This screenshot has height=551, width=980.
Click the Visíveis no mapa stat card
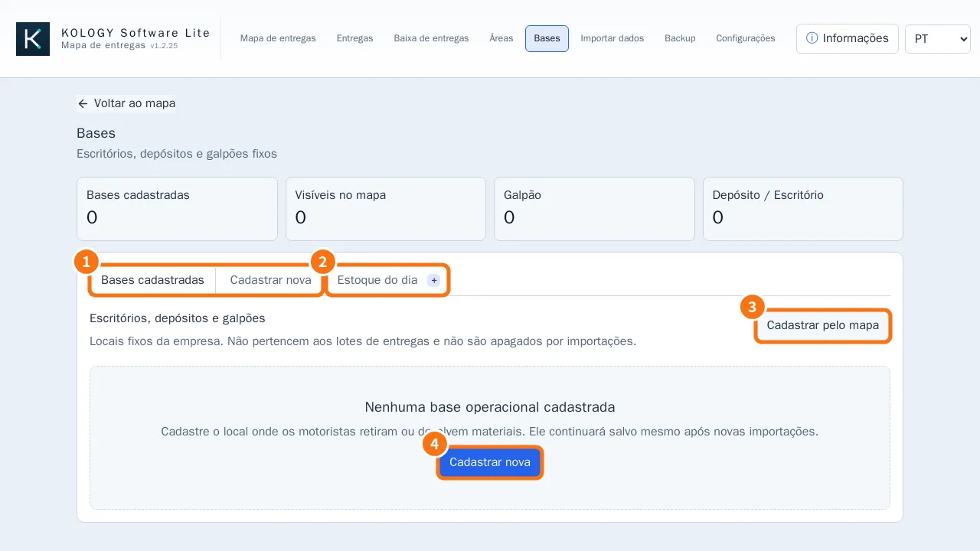pos(386,209)
